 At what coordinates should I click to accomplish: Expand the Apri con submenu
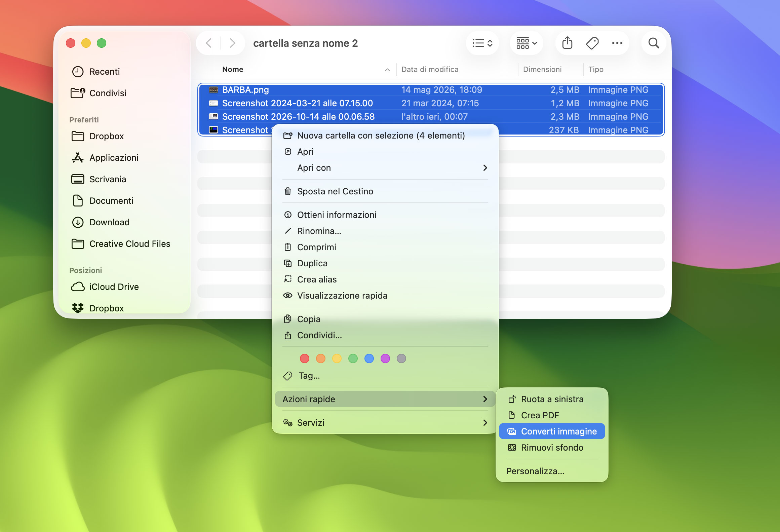(x=385, y=168)
